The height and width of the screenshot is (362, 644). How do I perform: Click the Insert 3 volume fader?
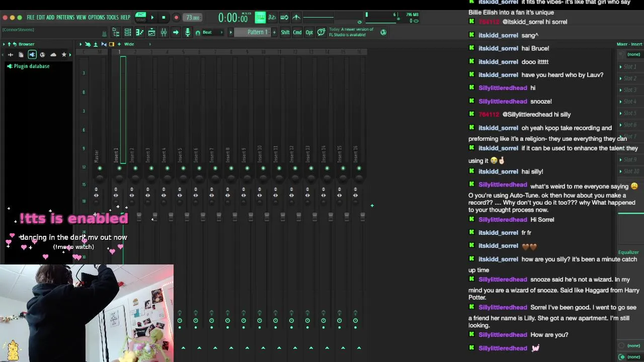pos(155,217)
